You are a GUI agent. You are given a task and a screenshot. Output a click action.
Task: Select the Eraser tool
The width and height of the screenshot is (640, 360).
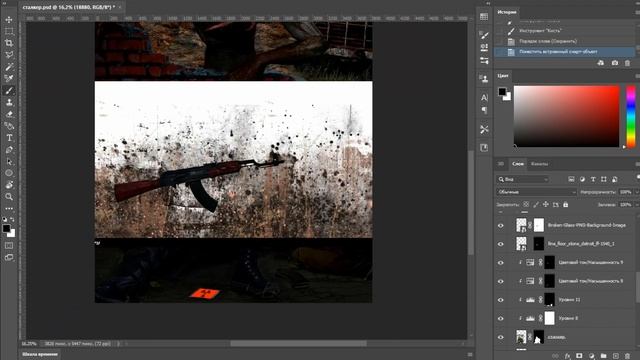point(9,114)
